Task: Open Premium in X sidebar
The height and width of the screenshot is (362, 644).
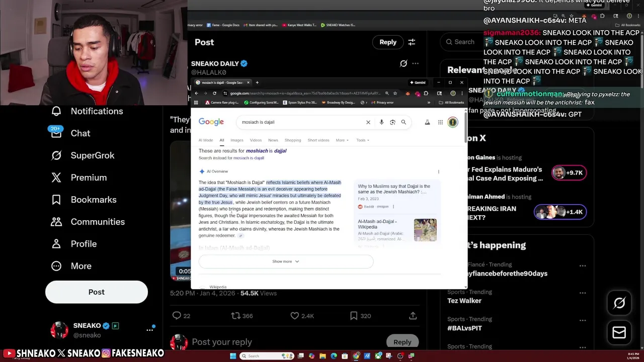Action: (79, 177)
